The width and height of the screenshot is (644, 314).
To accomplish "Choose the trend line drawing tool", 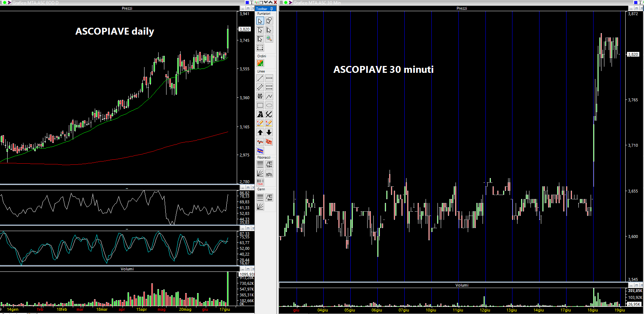I will tap(260, 78).
